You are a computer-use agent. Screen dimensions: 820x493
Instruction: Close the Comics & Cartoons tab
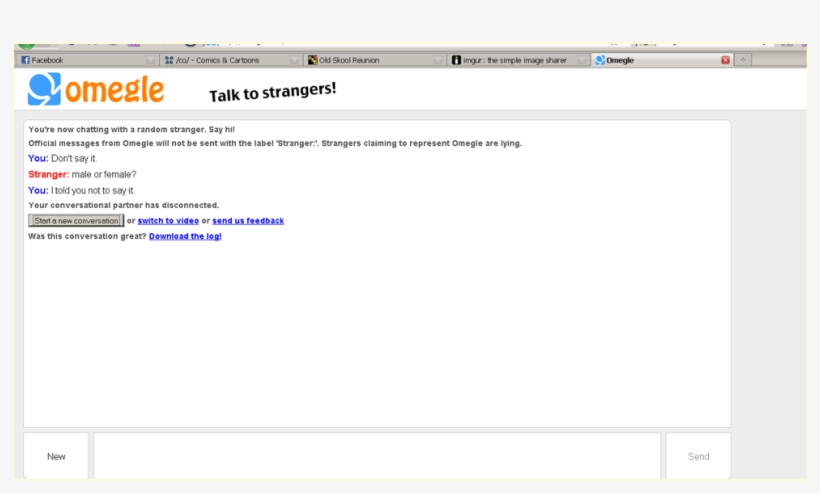tap(294, 60)
